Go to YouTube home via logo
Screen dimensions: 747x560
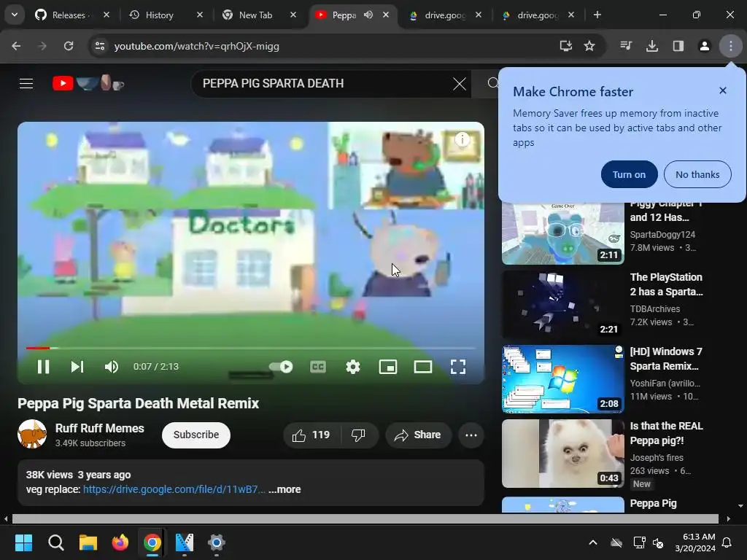(x=88, y=83)
